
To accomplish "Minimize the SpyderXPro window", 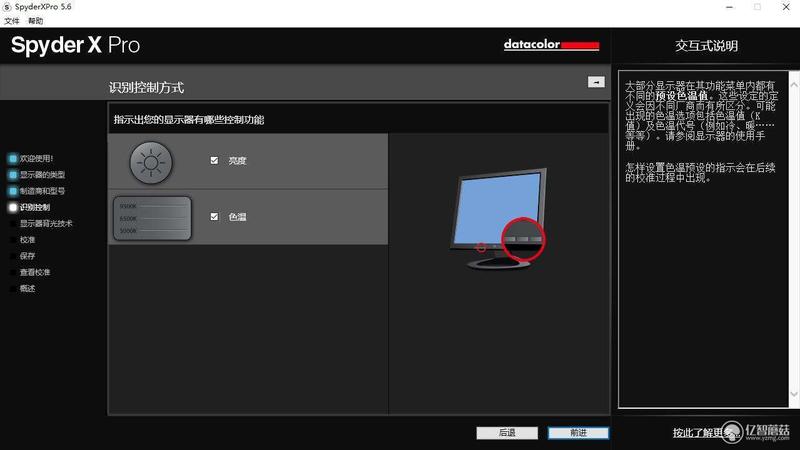I will [730, 7].
